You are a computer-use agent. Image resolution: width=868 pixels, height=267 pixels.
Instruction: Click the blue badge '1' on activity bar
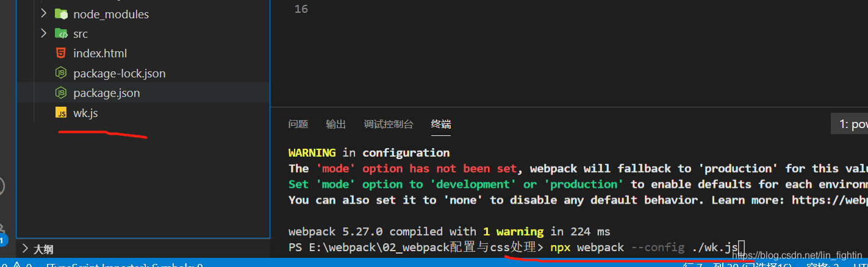click(x=2, y=240)
